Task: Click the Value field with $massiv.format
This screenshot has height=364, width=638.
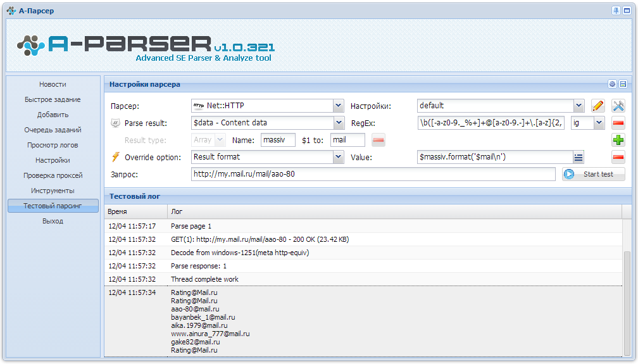Action: [x=495, y=157]
